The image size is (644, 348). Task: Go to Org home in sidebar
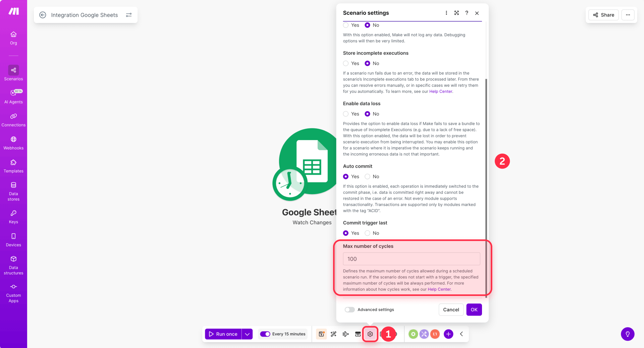pos(13,38)
